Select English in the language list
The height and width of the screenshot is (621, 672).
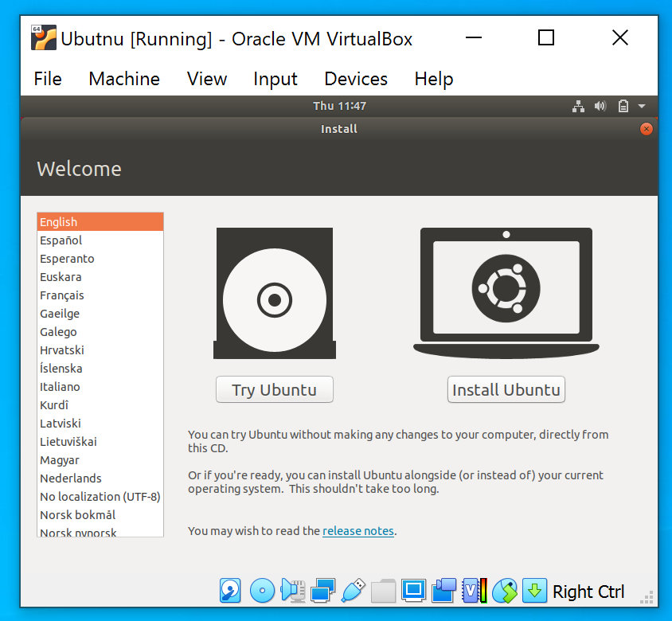[x=100, y=222]
